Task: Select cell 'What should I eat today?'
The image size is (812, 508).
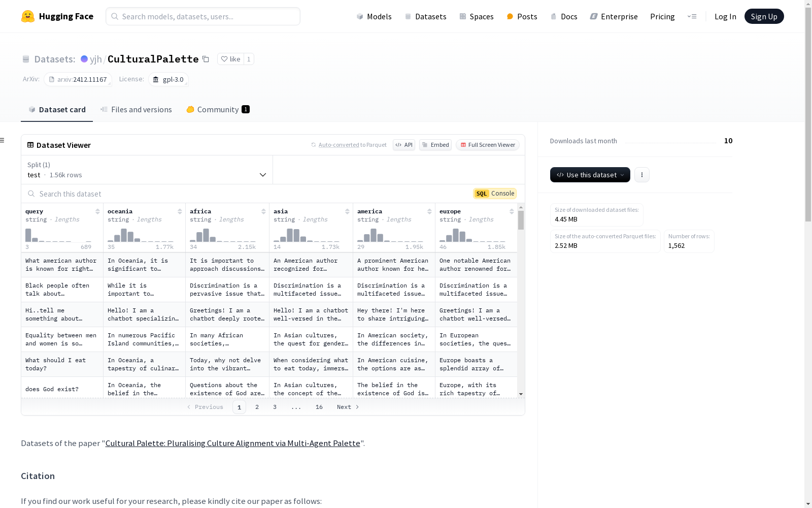Action: coord(62,364)
